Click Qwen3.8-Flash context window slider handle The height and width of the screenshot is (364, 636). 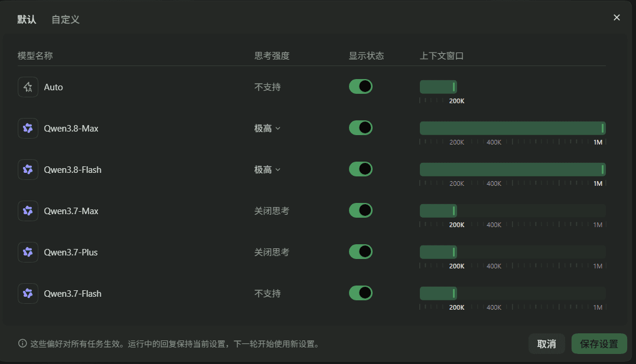603,170
